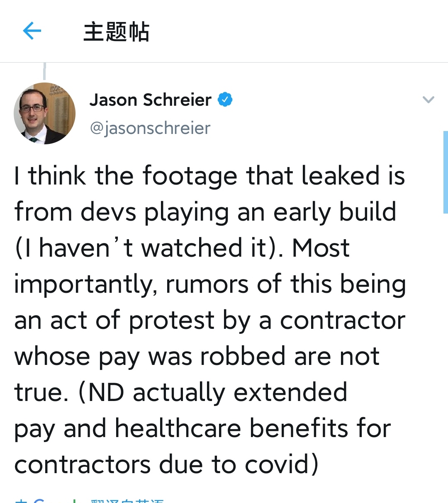
Task: Tap the word "importantly," in the tweet
Action: [86, 285]
